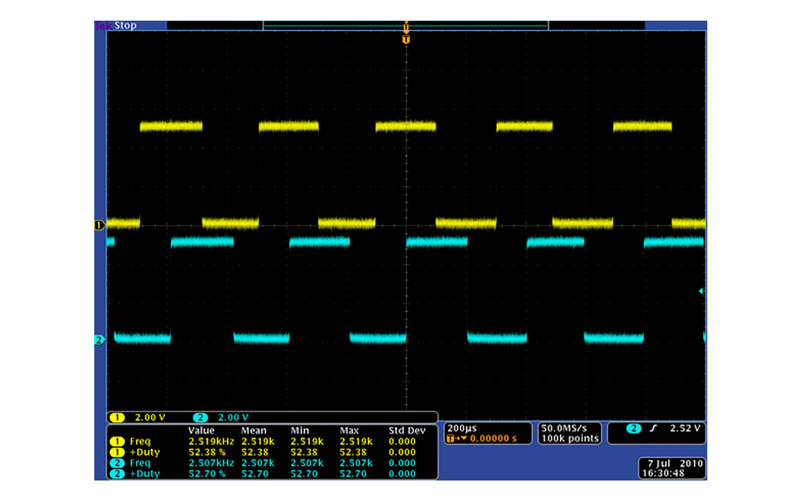The image size is (800, 500).
Task: Select the yellow Freq measurement label
Action: click(140, 441)
